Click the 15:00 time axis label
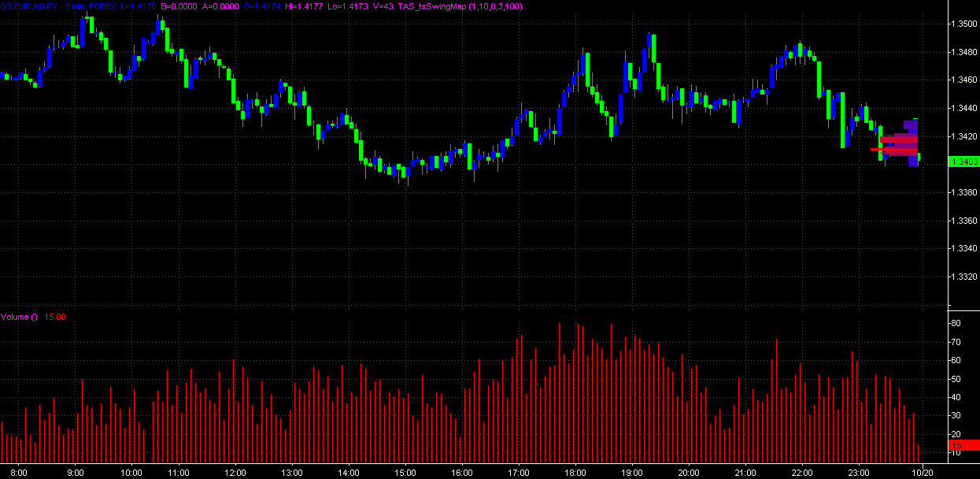The width and height of the screenshot is (980, 479). coord(405,473)
